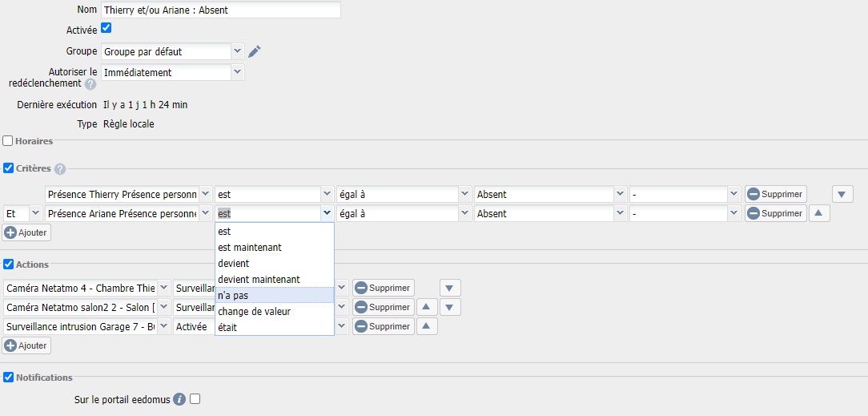Screen dimensions: 868x416
Task: Click the help icon next to Autoriser le redéclenchement
Action: (90, 83)
